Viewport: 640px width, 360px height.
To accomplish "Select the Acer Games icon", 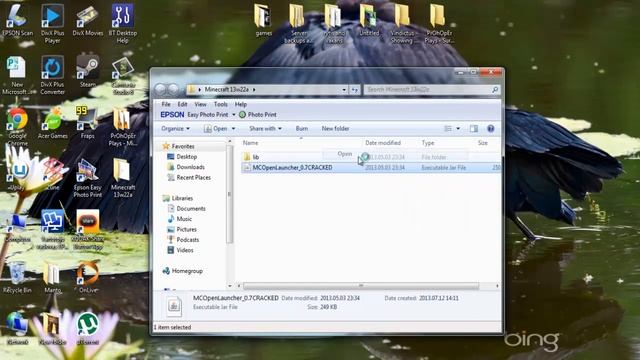I will click(53, 123).
